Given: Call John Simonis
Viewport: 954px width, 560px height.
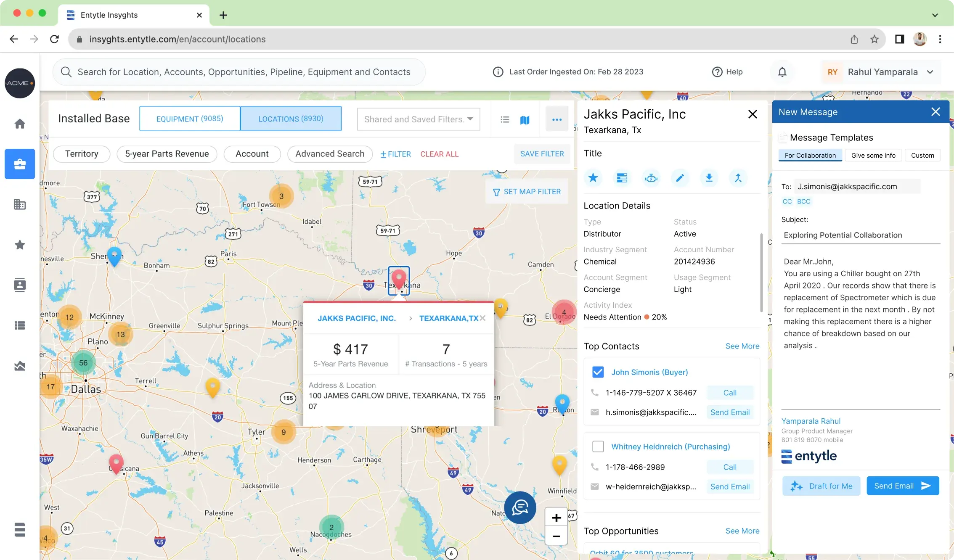Looking at the screenshot, I should [730, 393].
